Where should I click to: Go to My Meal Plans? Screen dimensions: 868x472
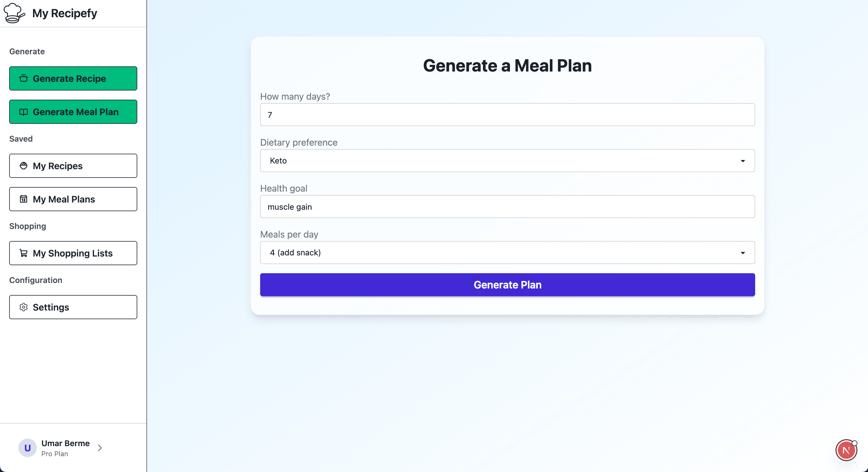click(x=73, y=199)
